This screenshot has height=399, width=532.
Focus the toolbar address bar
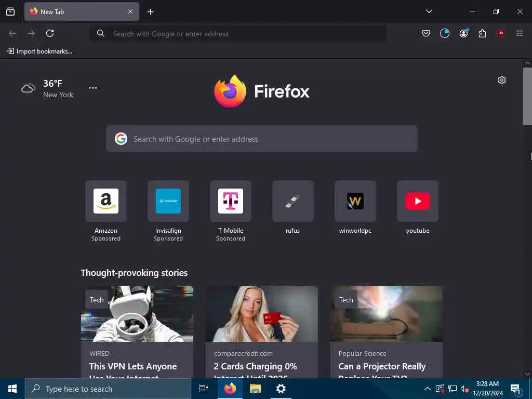pyautogui.click(x=237, y=34)
